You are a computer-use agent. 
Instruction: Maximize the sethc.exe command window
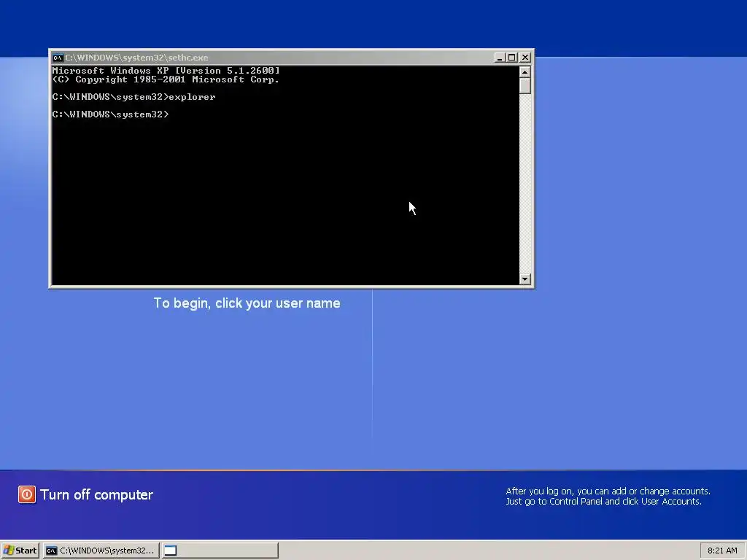pos(511,58)
